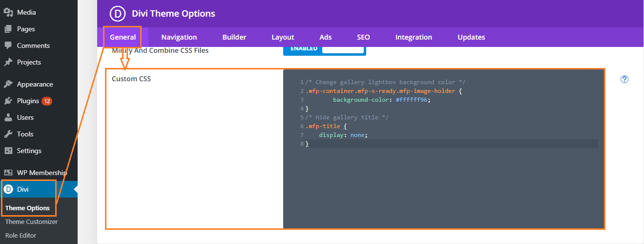Click the Plugins update count badge 12
This screenshot has height=244, width=644.
(47, 101)
